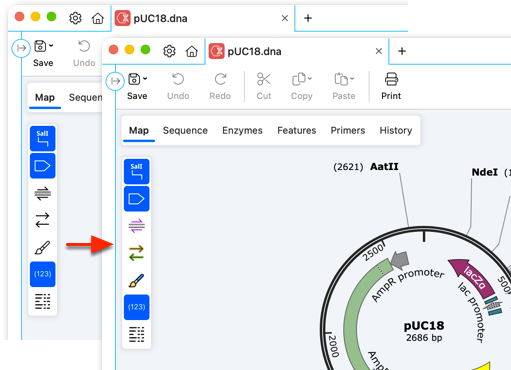Click plus new tab in back window
This screenshot has height=370, width=511.
pyautogui.click(x=308, y=18)
